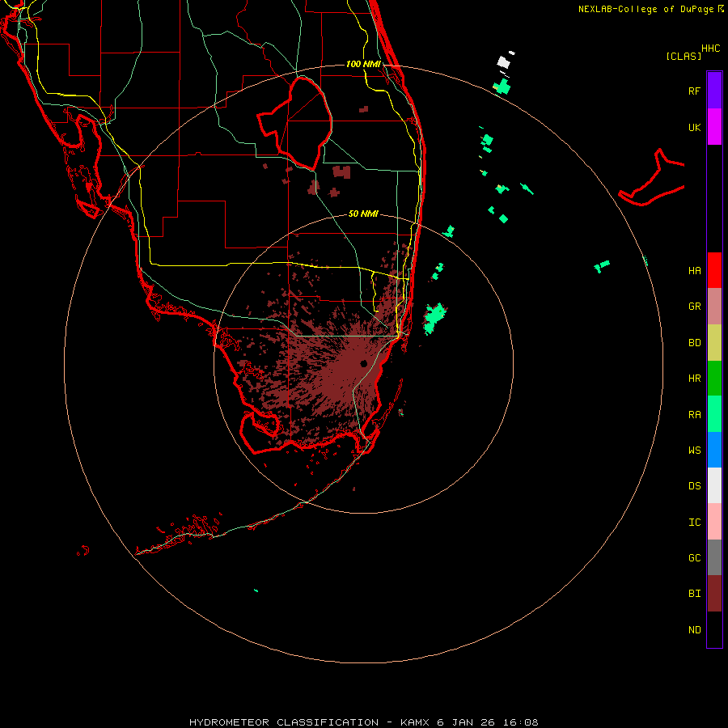Click the 'RA' legend label

click(x=694, y=415)
